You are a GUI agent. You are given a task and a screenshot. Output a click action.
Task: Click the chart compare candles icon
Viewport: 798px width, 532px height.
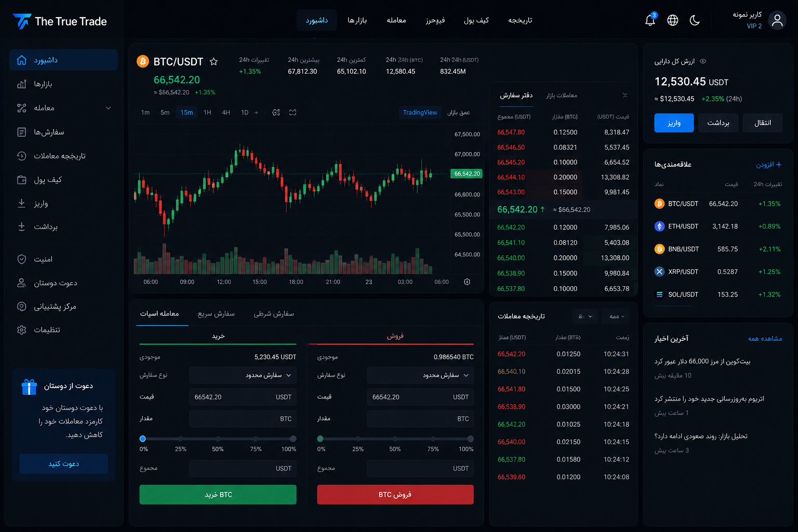click(293, 112)
